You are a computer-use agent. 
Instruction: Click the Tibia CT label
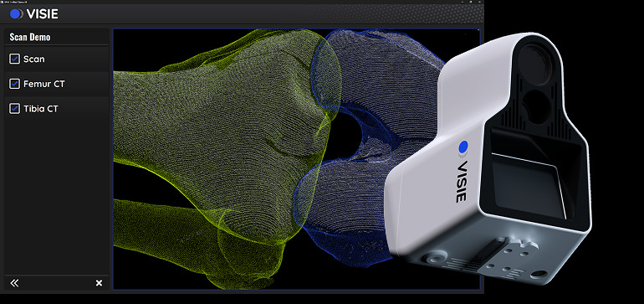pos(41,109)
